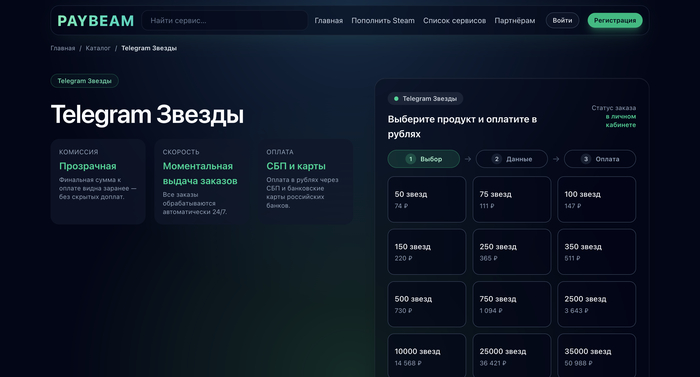Click the Прозрачная commission card title
700x377 pixels.
(x=88, y=166)
